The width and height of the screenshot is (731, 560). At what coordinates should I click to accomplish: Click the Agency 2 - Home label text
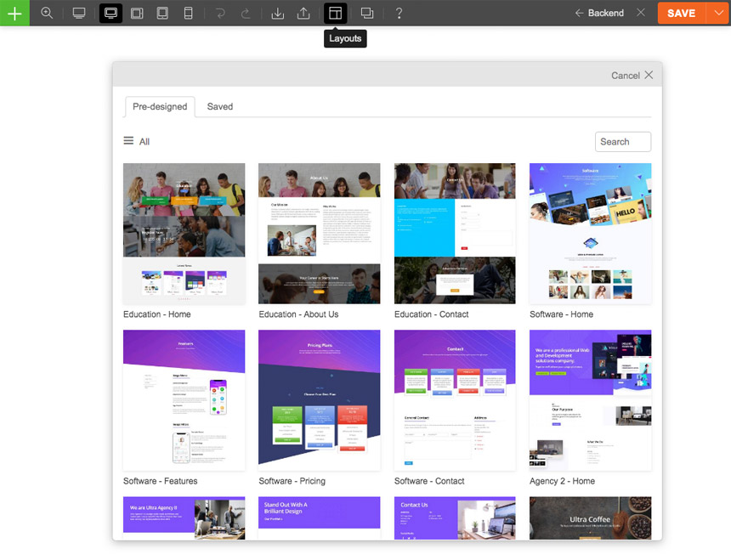tap(562, 481)
